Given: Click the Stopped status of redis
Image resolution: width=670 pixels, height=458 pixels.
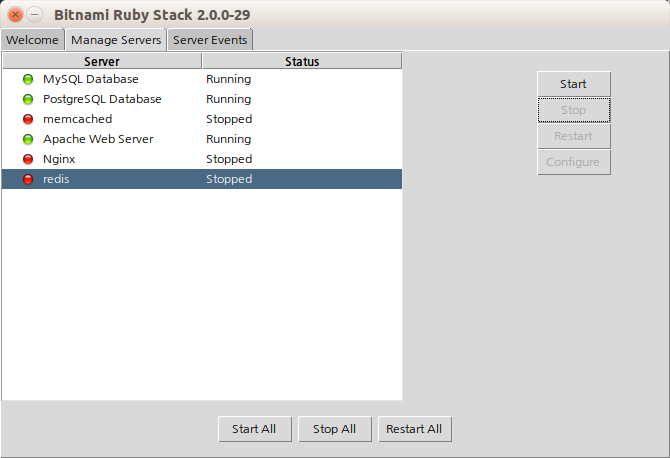Looking at the screenshot, I should coord(229,179).
